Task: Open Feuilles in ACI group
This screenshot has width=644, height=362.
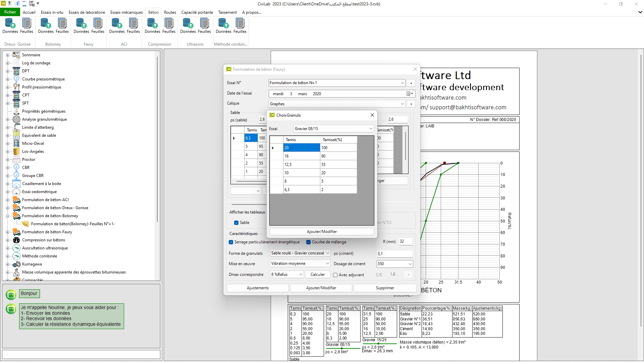Action: click(x=133, y=26)
